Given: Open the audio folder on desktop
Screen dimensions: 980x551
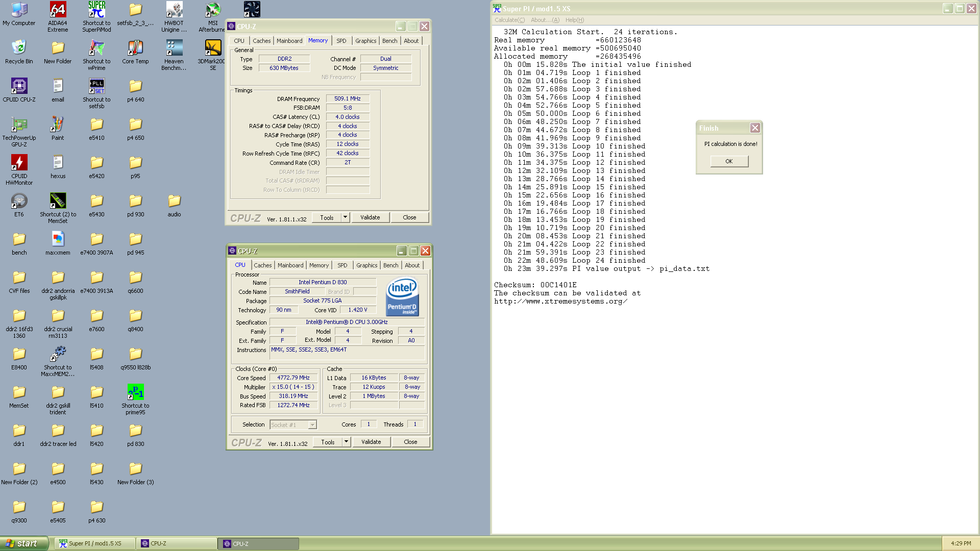Looking at the screenshot, I should click(x=174, y=205).
